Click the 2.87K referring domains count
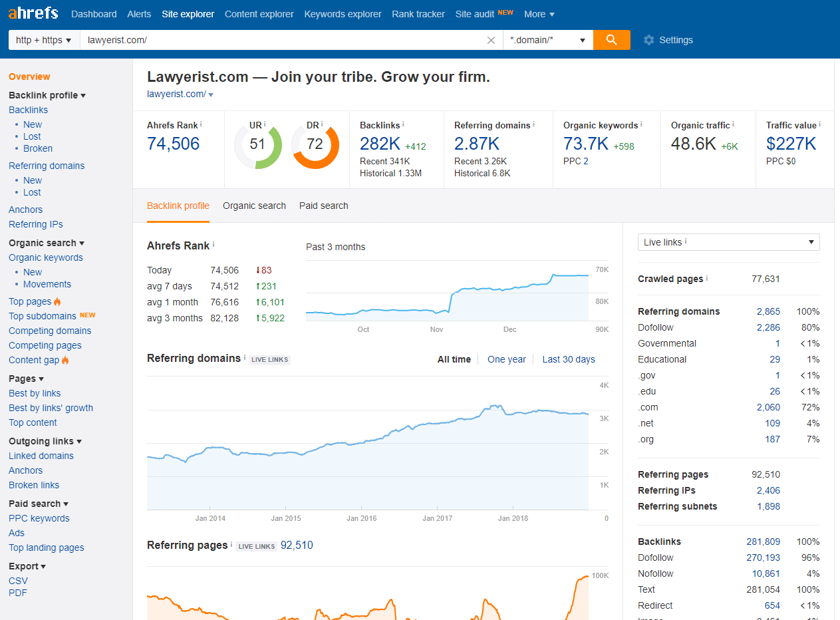Screen dimensions: 840x620 (x=477, y=144)
